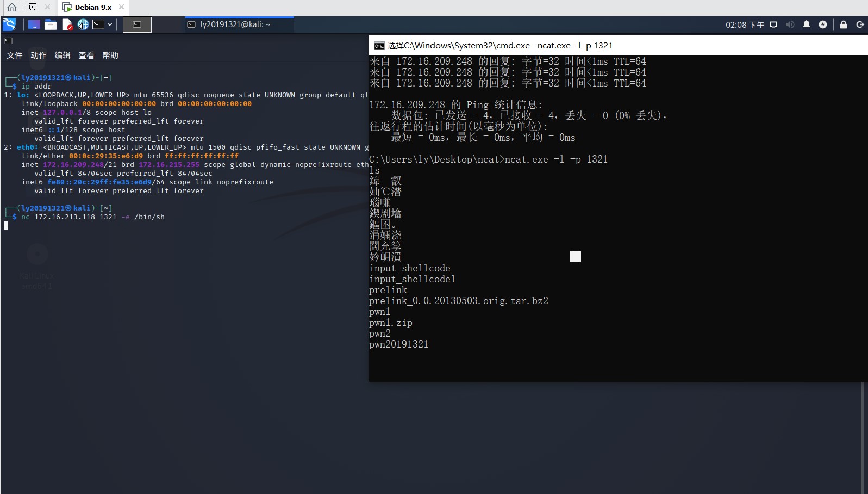Click 'input_shellcode1' in cmd output

(413, 279)
